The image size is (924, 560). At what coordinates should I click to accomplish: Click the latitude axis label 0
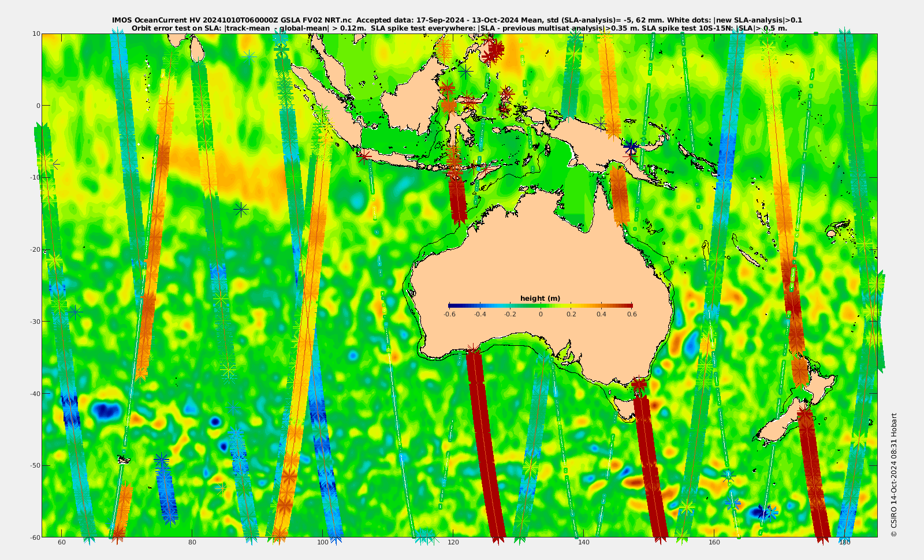pos(38,106)
